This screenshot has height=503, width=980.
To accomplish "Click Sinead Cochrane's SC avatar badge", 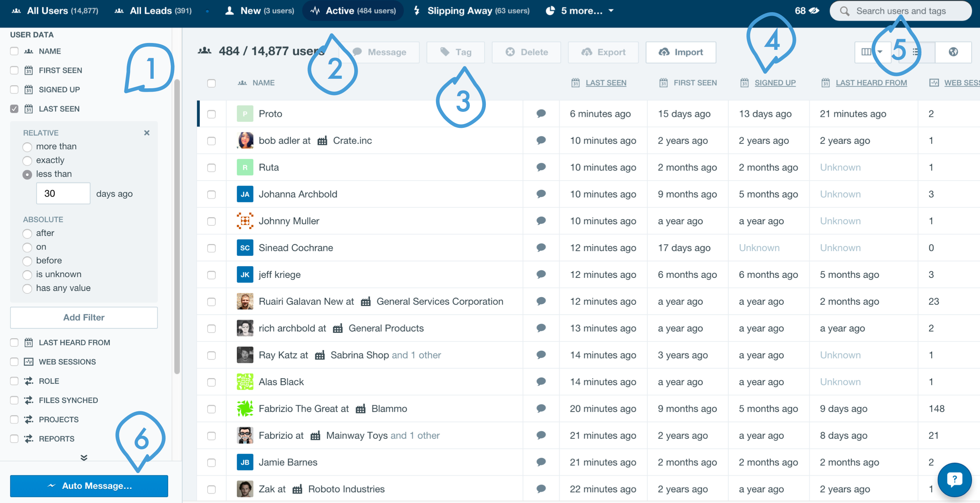I will pos(245,248).
